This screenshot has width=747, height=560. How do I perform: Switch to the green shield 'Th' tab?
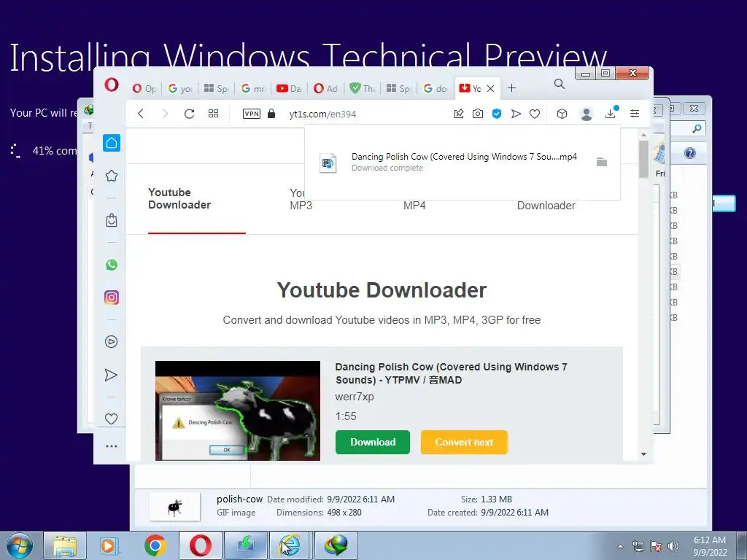pyautogui.click(x=362, y=88)
